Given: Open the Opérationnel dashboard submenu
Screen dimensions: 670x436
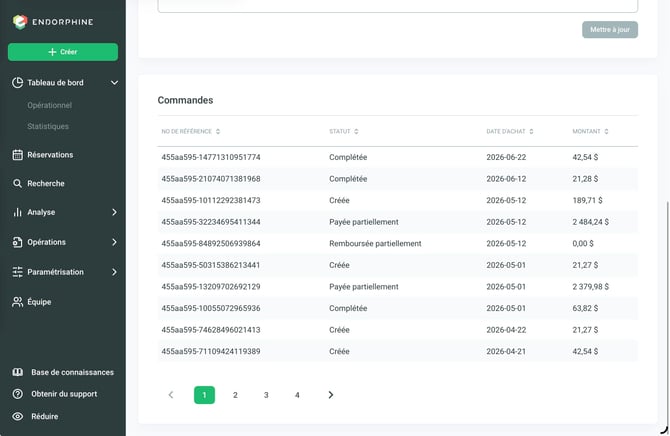Looking at the screenshot, I should (50, 105).
